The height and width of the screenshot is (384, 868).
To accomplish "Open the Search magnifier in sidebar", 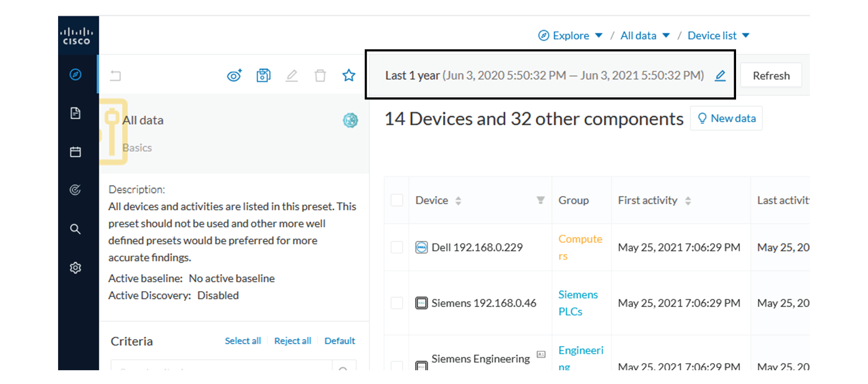I will (x=75, y=229).
